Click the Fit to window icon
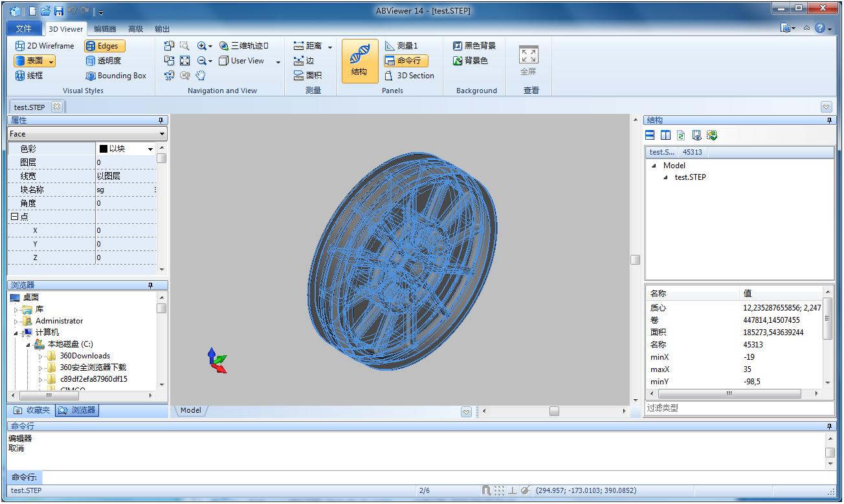844x504 pixels. pos(185,61)
